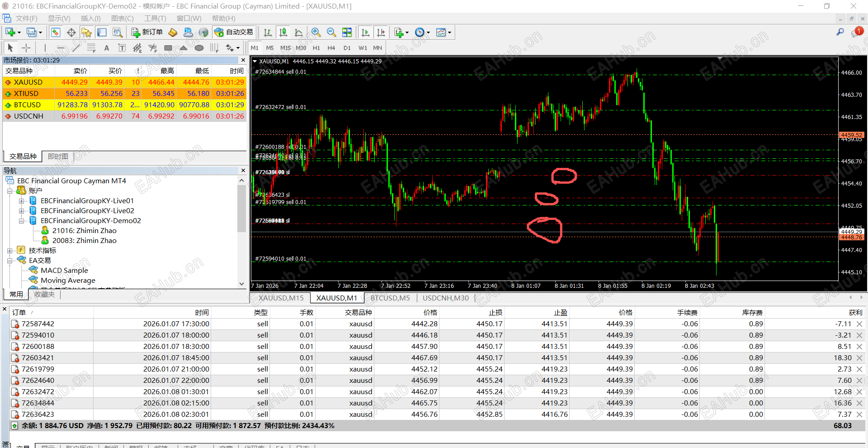Expand the new chart dropdown arrow
Image resolution: width=868 pixels, height=448 pixels.
19,33
